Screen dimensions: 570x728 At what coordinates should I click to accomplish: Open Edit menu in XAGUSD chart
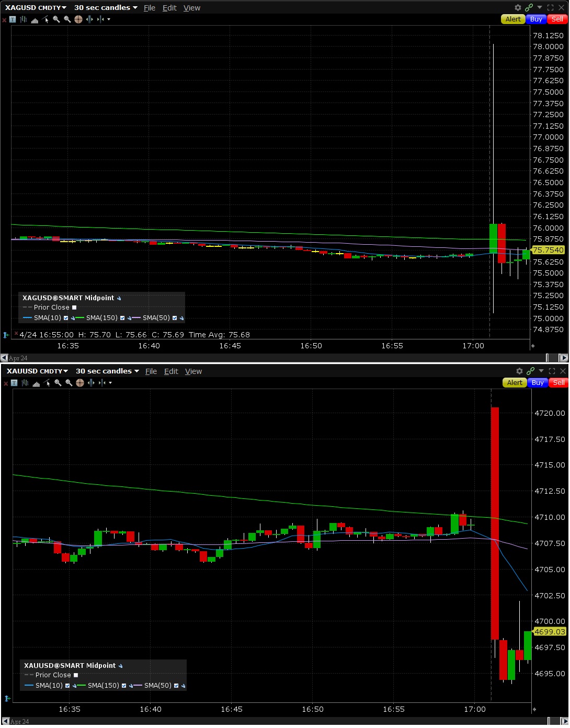[x=169, y=8]
